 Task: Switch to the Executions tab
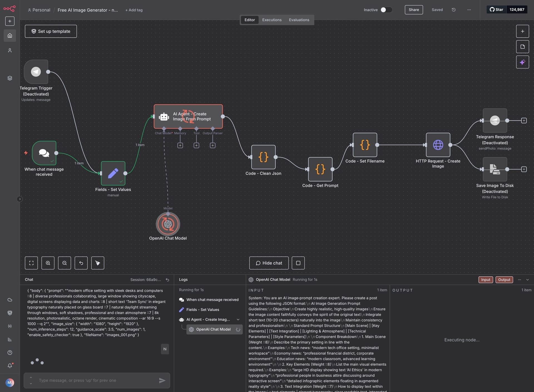coord(272,20)
